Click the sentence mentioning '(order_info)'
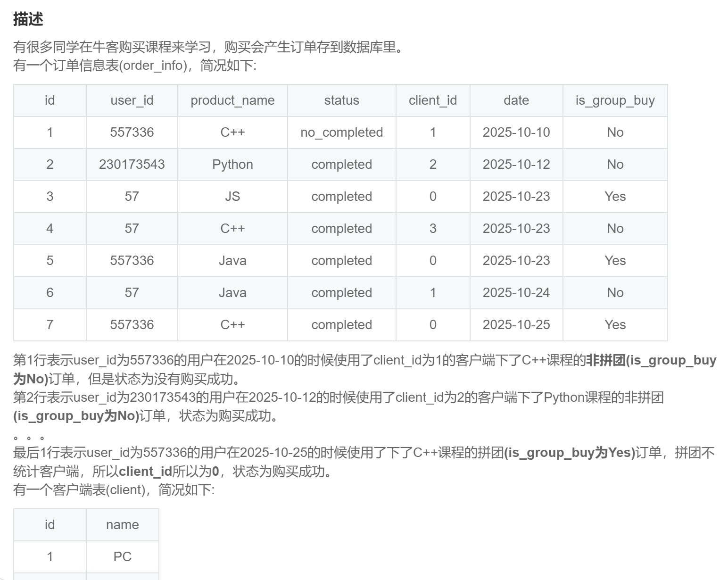This screenshot has width=728, height=580. pos(135,66)
